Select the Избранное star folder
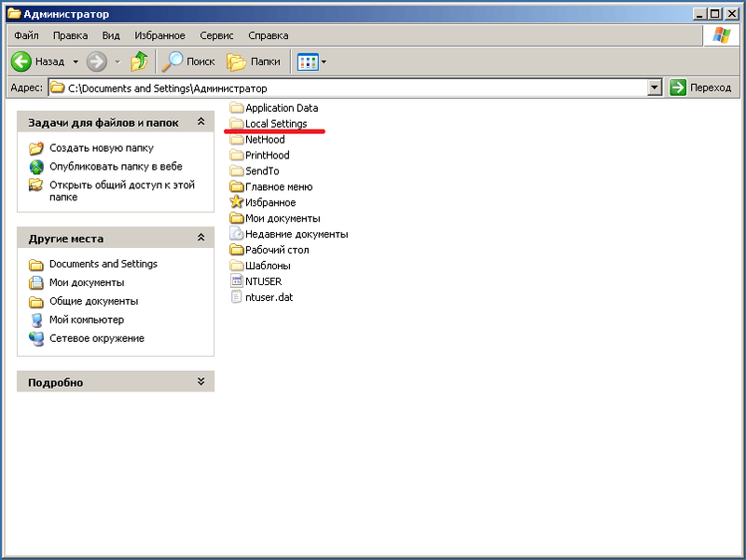746x560 pixels. click(x=269, y=202)
